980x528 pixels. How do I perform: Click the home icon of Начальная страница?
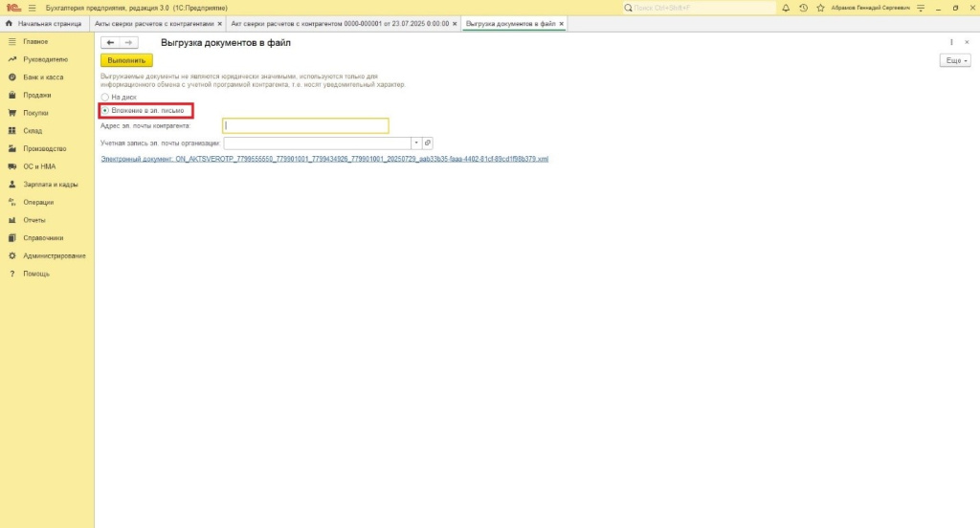[x=9, y=23]
